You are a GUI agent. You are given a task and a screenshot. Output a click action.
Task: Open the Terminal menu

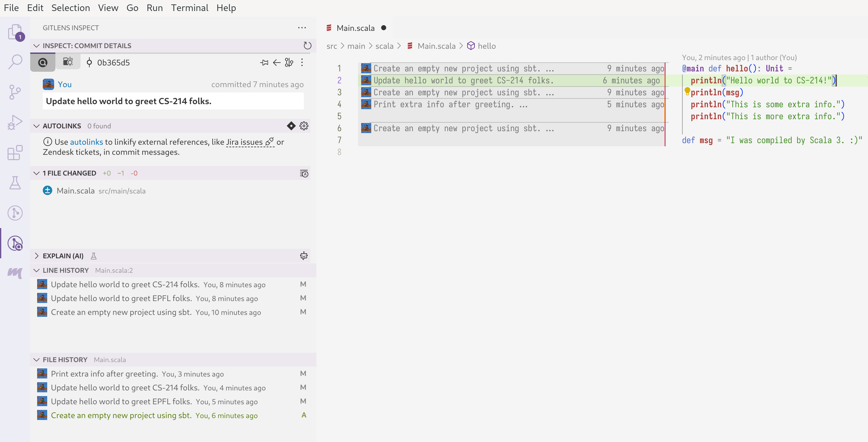190,8
